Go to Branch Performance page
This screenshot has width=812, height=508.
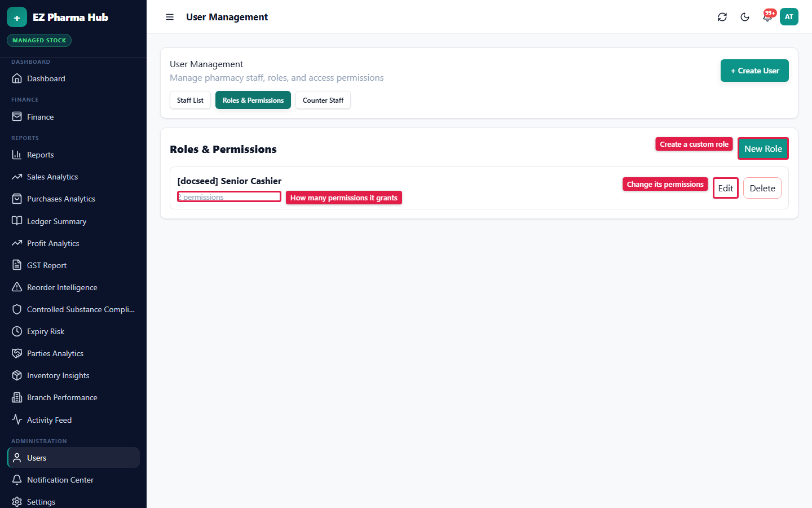coord(73,397)
